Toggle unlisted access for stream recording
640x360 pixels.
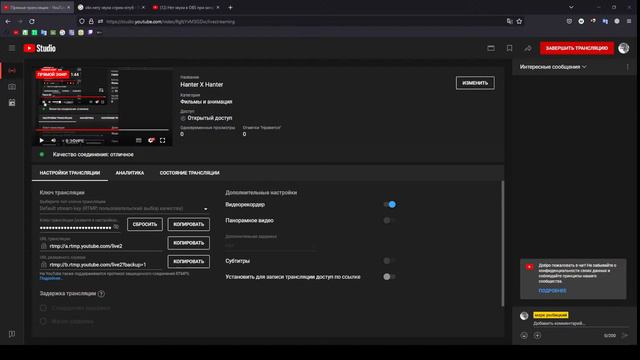[x=389, y=277]
